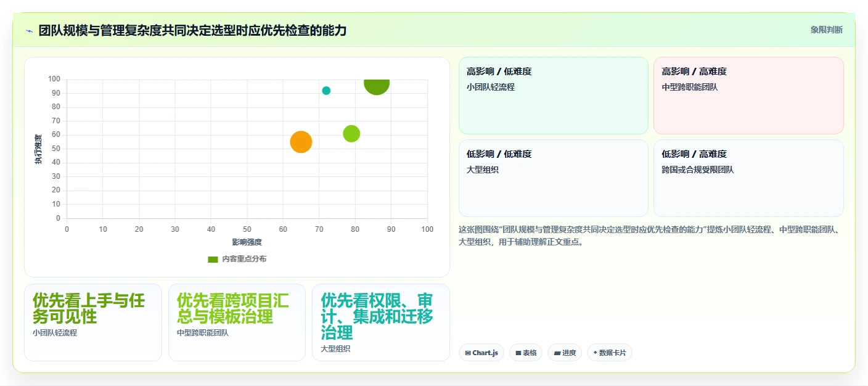
Task: Click the 数据卡片 tag
Action: click(x=610, y=353)
